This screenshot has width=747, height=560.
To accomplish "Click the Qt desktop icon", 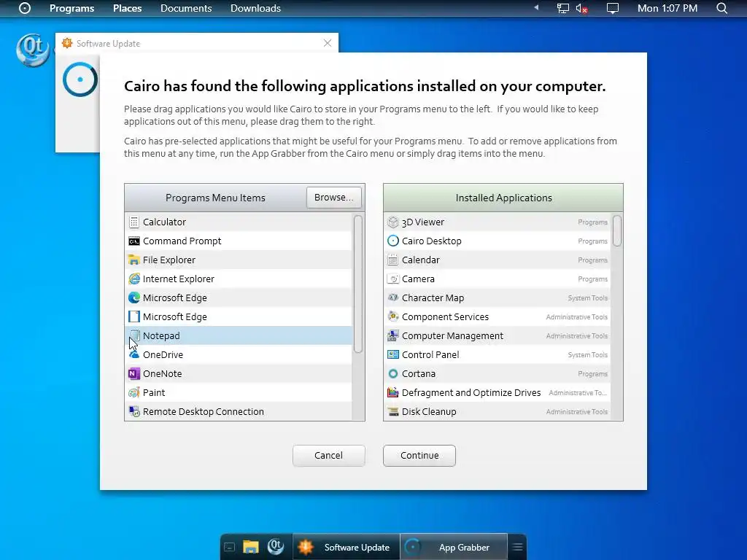I will 32,50.
